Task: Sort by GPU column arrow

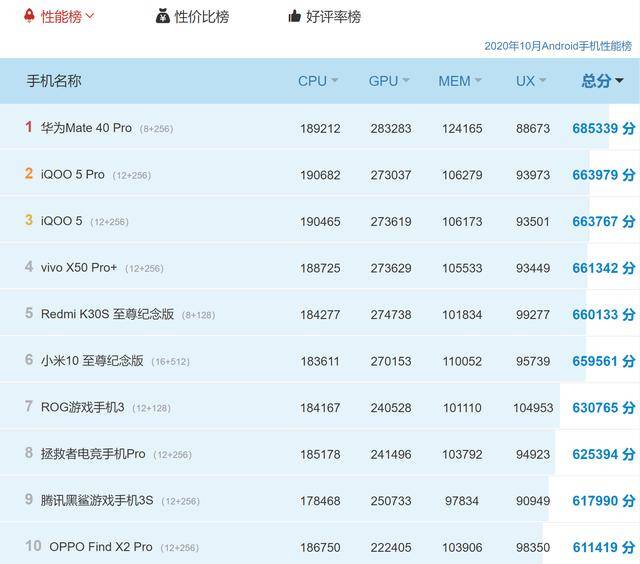Action: (x=407, y=81)
